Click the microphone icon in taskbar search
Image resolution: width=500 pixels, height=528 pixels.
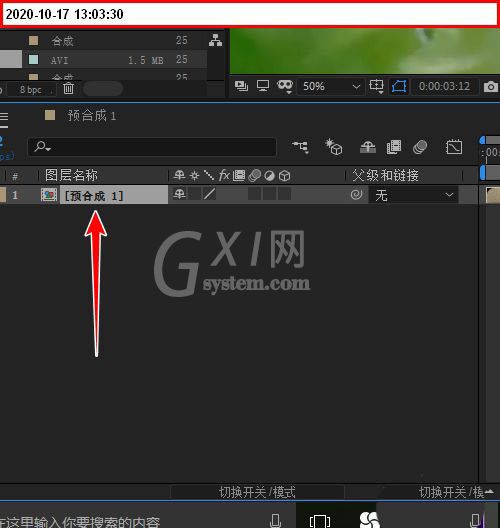[x=275, y=521]
